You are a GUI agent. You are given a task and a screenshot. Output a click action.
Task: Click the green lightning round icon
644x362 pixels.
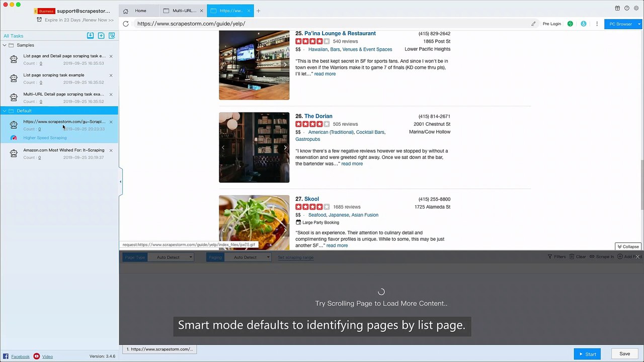[x=570, y=24]
